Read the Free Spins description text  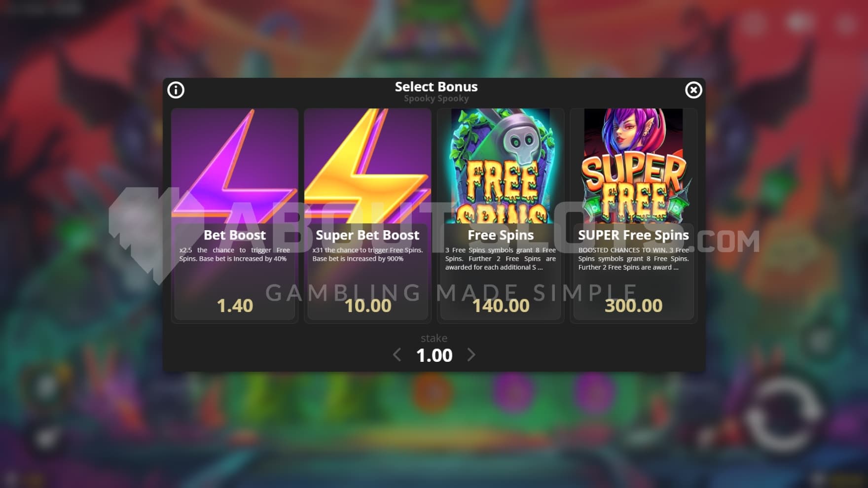(x=501, y=259)
